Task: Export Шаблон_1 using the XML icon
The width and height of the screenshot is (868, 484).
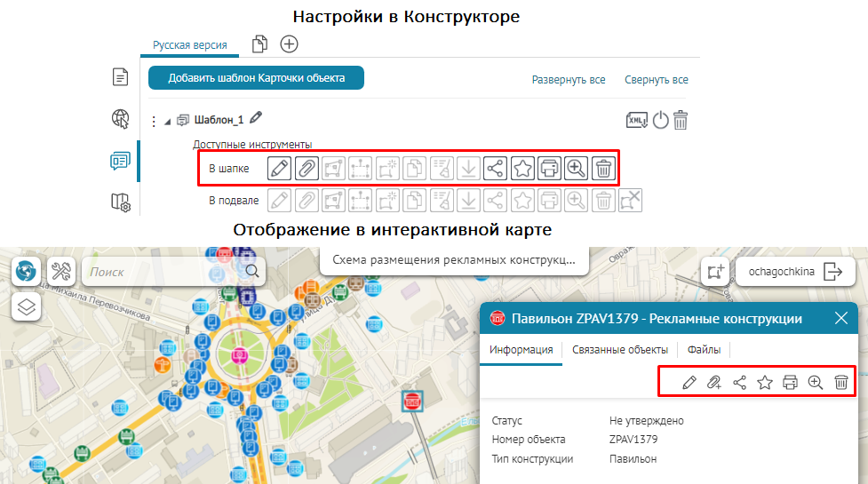Action: coord(637,120)
